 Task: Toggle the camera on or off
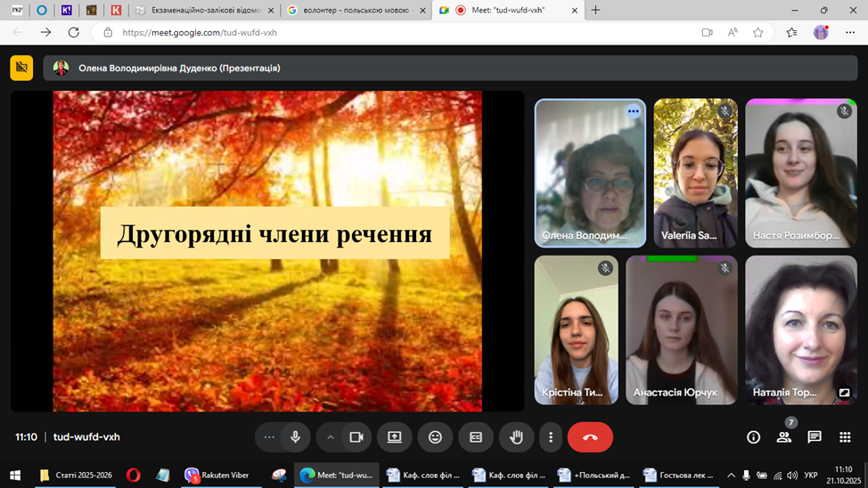pos(356,437)
